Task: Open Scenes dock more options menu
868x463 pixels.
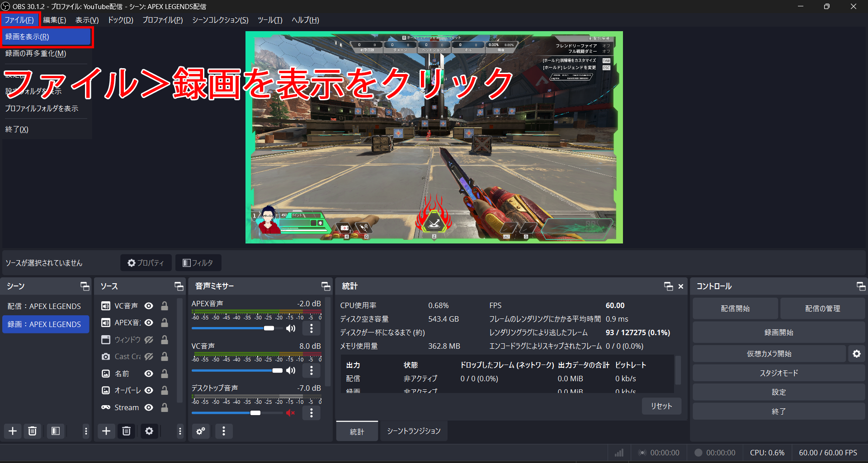Action: [86, 431]
